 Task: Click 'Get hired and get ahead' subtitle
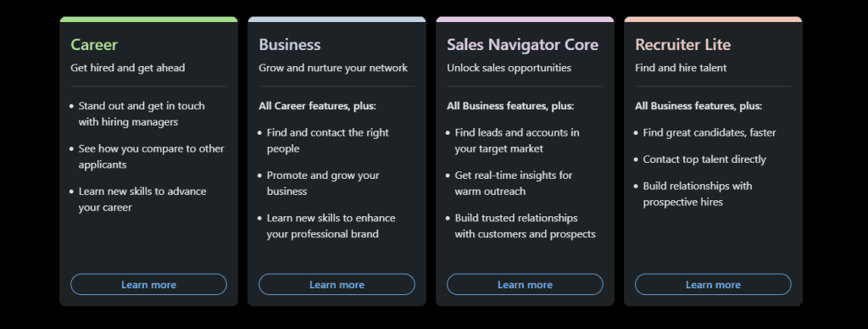tap(128, 68)
